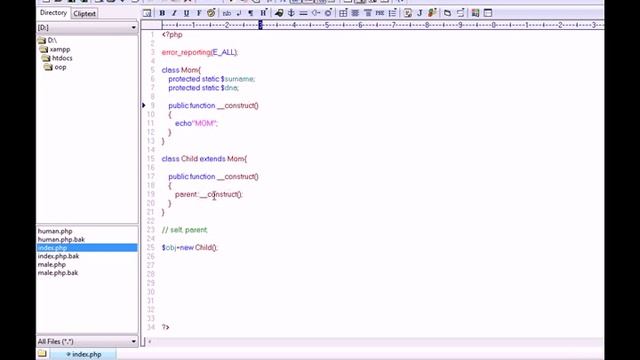This screenshot has width=640, height=360.
Task: Click the error_reporting(E_ALL); line
Action: point(200,52)
